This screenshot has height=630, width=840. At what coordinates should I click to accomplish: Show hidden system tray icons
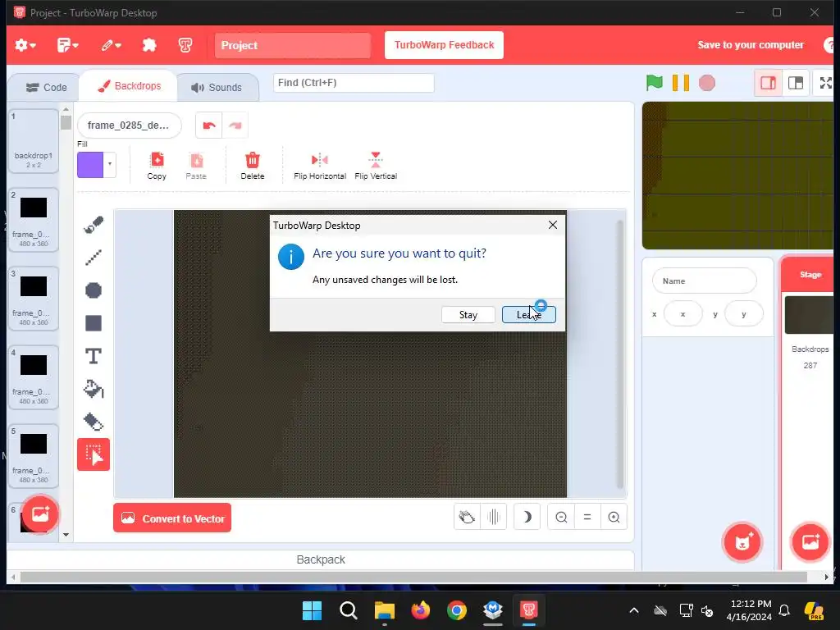pyautogui.click(x=634, y=610)
